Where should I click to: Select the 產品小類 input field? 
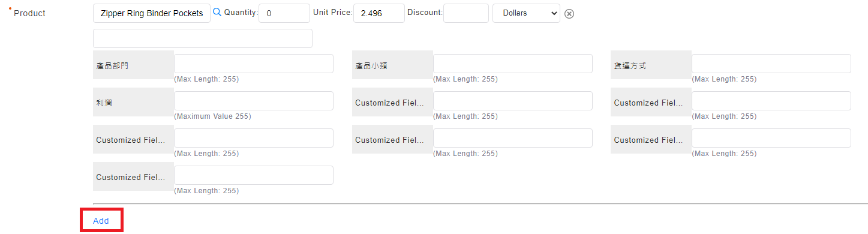[513, 64]
